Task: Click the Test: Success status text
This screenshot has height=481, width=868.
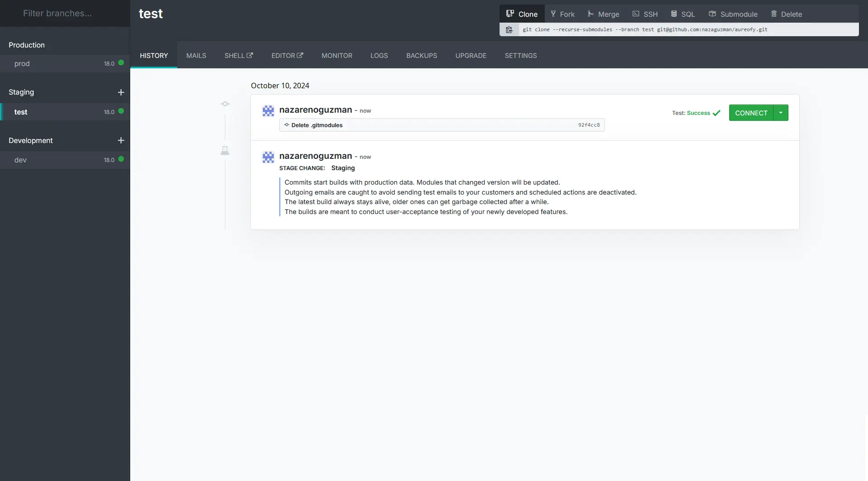Action: (691, 113)
